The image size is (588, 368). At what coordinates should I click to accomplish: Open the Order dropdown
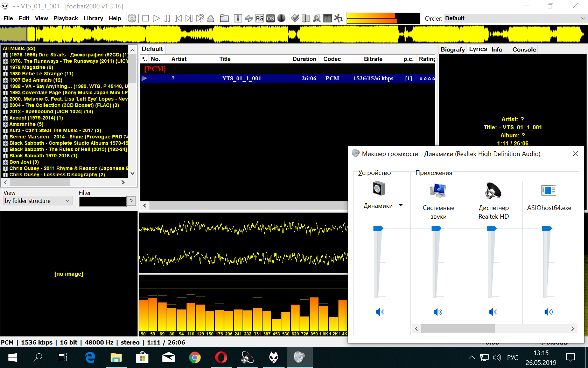pos(515,18)
